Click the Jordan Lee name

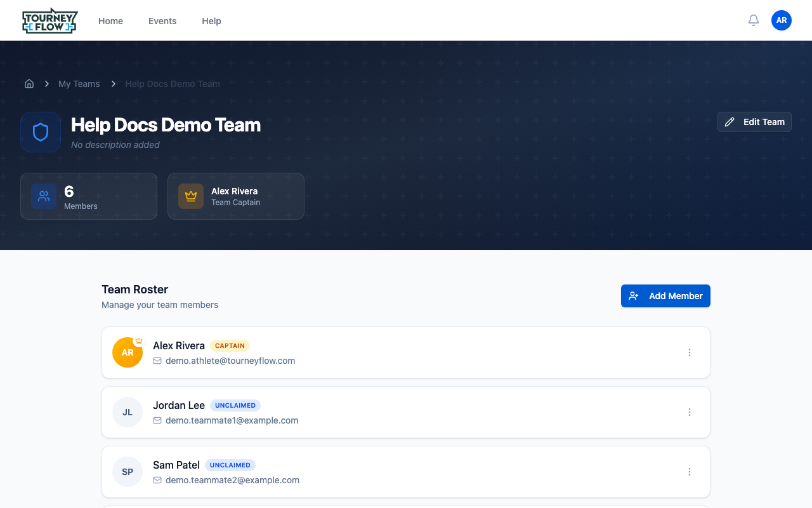(x=179, y=406)
